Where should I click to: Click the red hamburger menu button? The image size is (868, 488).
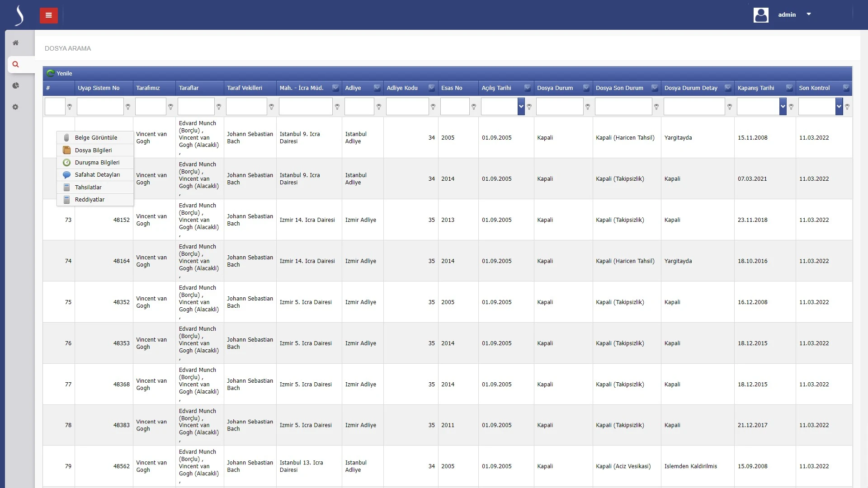pos(48,15)
